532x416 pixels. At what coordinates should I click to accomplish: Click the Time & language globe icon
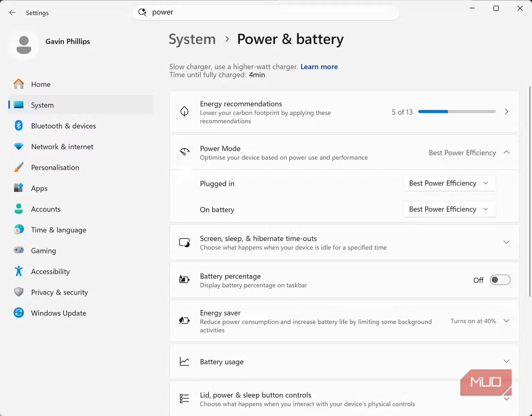pos(19,229)
